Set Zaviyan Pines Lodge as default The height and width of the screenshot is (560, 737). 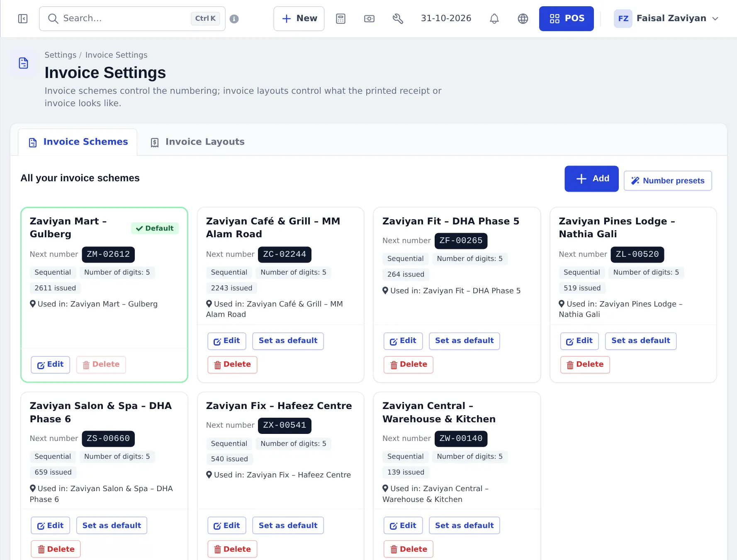tap(641, 341)
